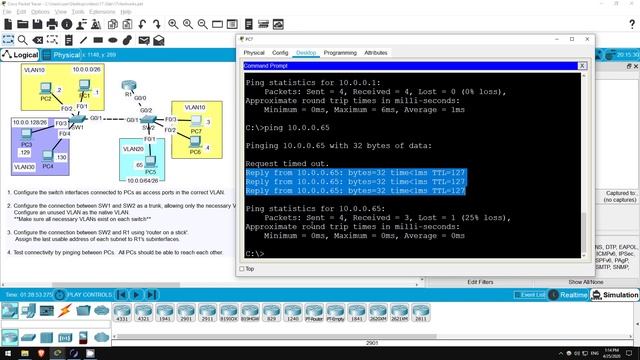Choose the Draw Line tool

pos(83,40)
